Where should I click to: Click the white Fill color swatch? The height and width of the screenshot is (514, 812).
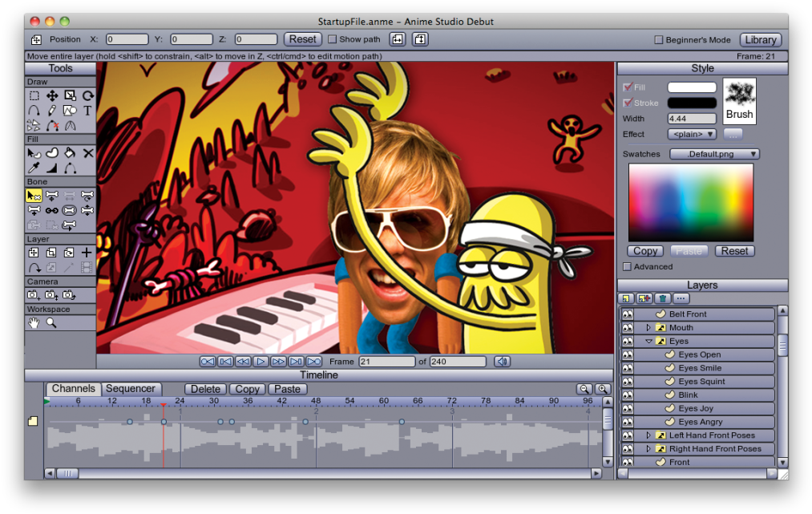(x=692, y=87)
